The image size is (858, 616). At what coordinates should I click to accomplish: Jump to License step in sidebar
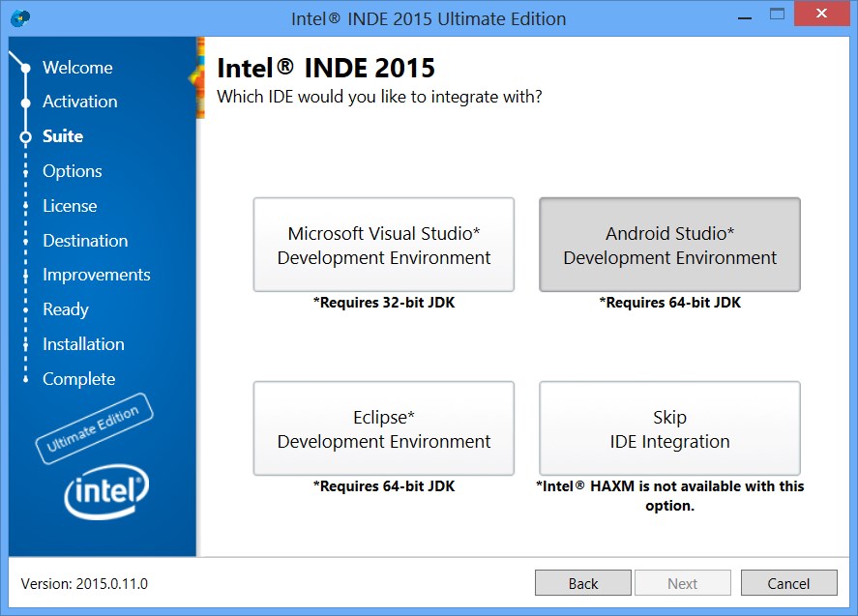point(70,206)
